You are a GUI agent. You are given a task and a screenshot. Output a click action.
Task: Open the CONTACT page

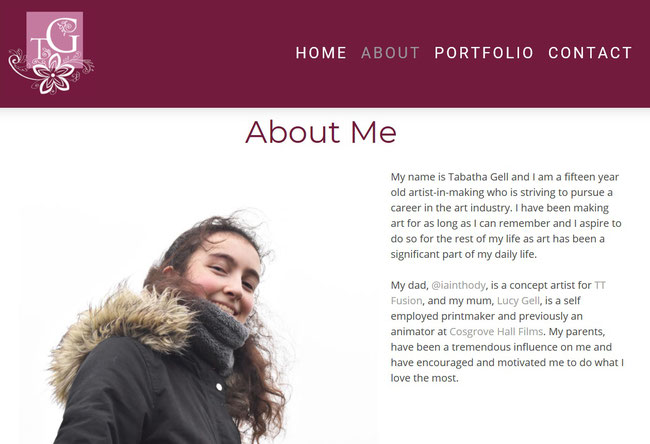[590, 53]
